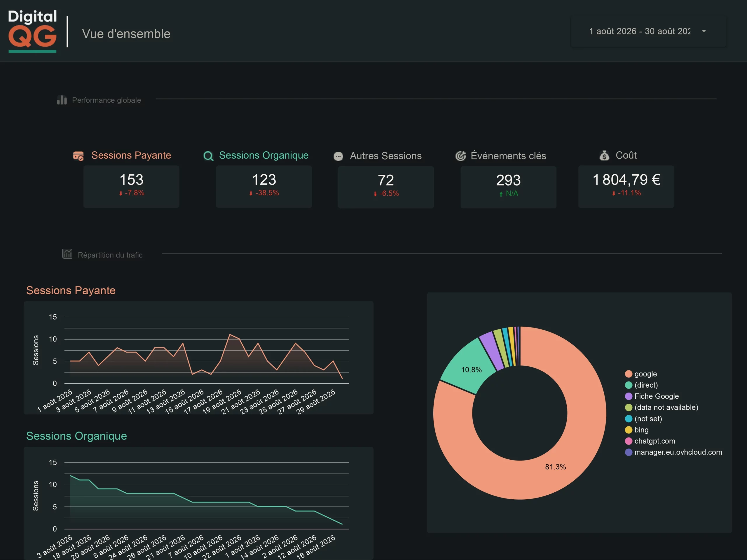Click the Vue d'ensemble page title
Viewport: 747px width, 560px height.
[x=126, y=34]
